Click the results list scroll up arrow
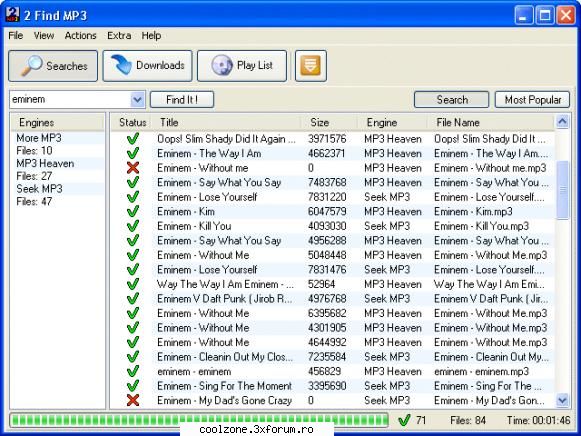The width and height of the screenshot is (581, 436). (562, 122)
